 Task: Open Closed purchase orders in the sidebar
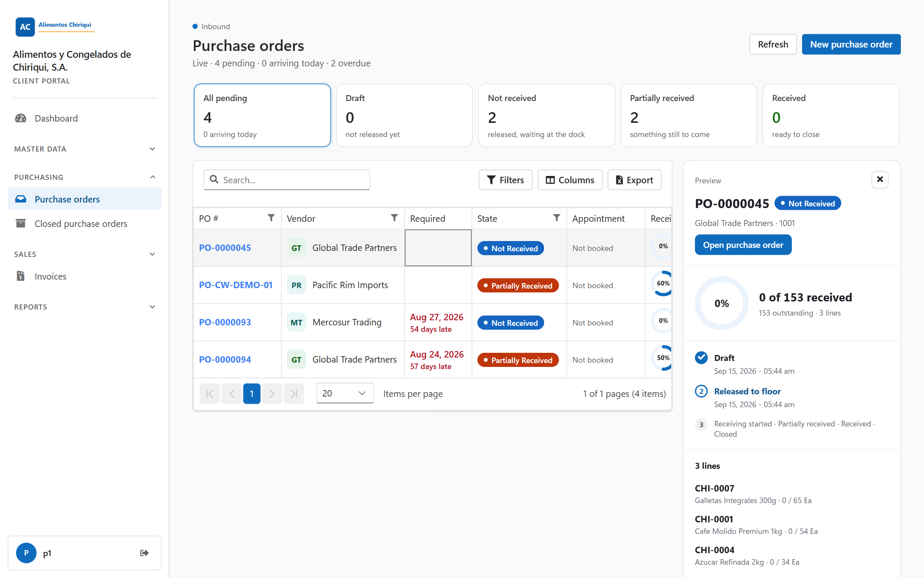pos(85,223)
